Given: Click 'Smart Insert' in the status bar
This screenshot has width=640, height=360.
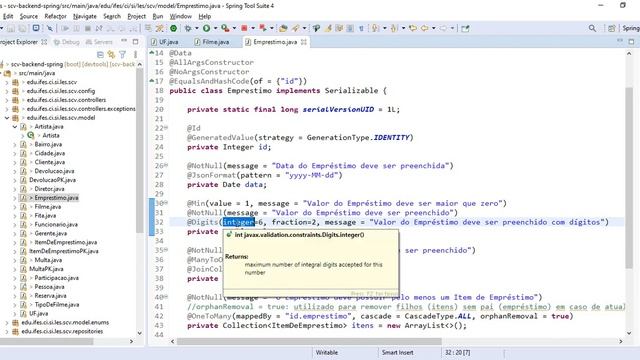Looking at the screenshot, I should coord(398,353).
